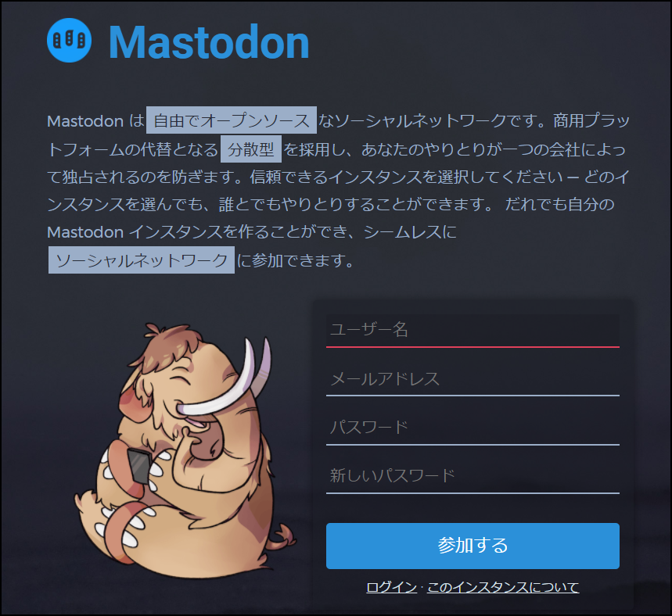Go to the ログイン link

pyautogui.click(x=391, y=587)
